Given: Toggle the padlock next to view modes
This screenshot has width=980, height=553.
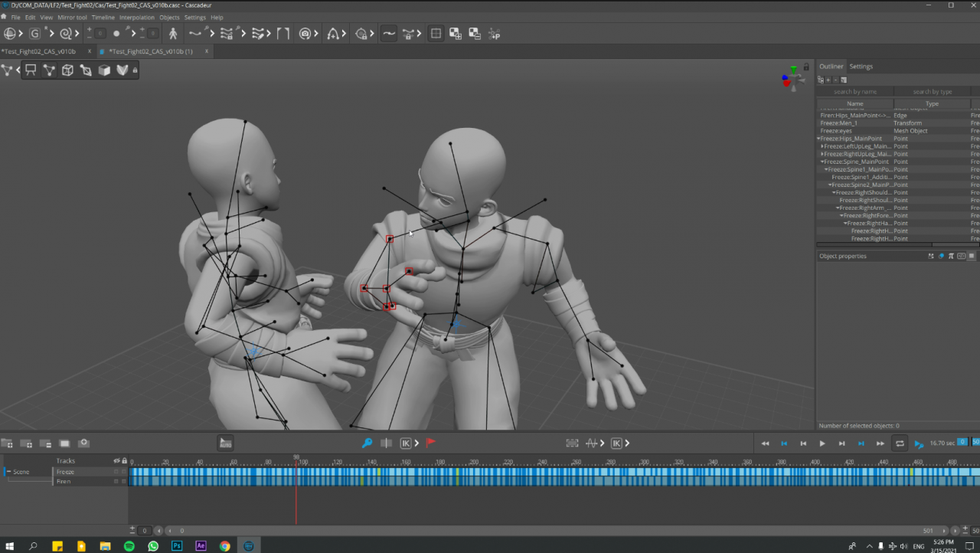Looking at the screenshot, I should (x=136, y=70).
